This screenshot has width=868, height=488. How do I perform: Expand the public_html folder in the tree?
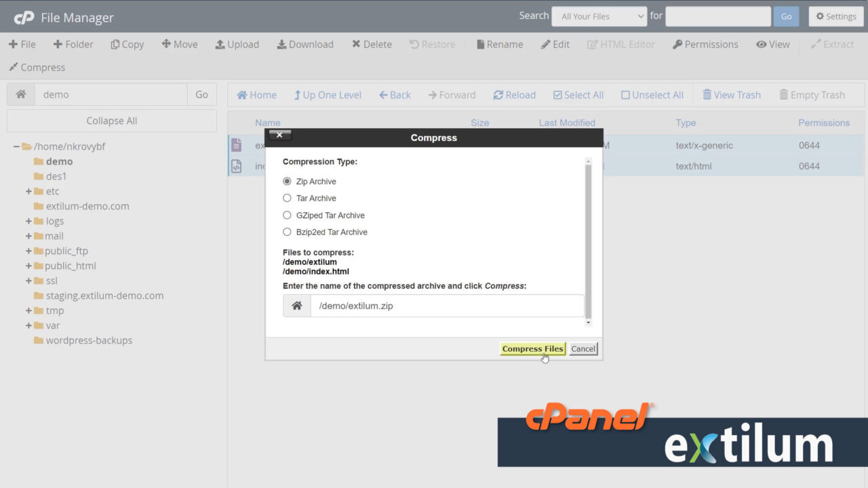[28, 266]
